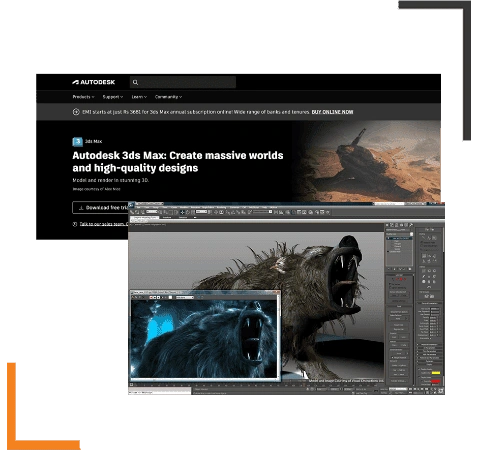
Task: Toggle the Display Guides checkbox
Action: click(419, 369)
